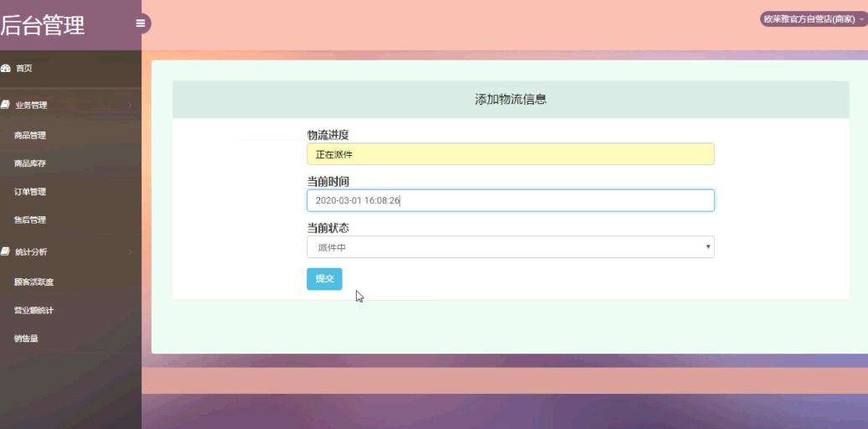The height and width of the screenshot is (429, 868).
Task: Collapse the 业务管理 section chevron
Action: click(130, 106)
